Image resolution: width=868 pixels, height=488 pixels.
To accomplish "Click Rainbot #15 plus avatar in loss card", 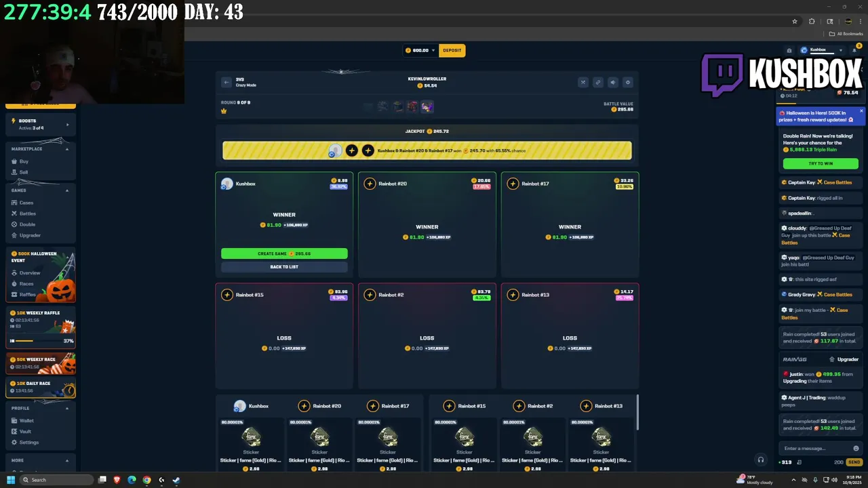I will [x=226, y=295].
